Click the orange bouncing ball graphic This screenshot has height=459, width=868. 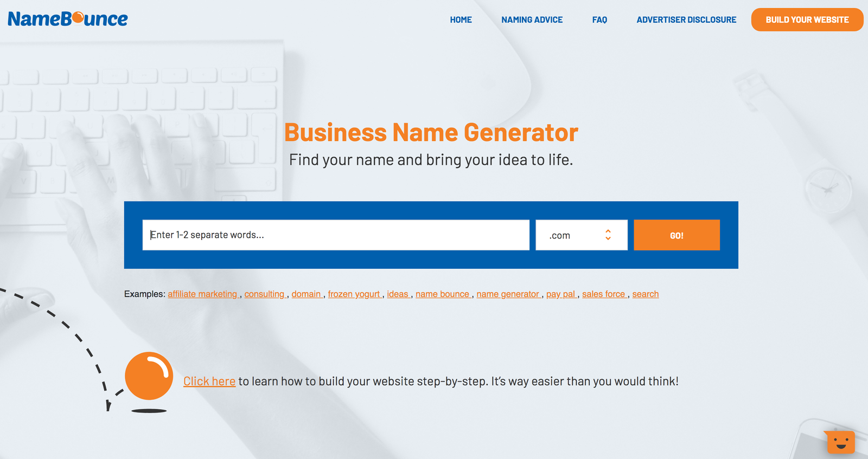149,376
